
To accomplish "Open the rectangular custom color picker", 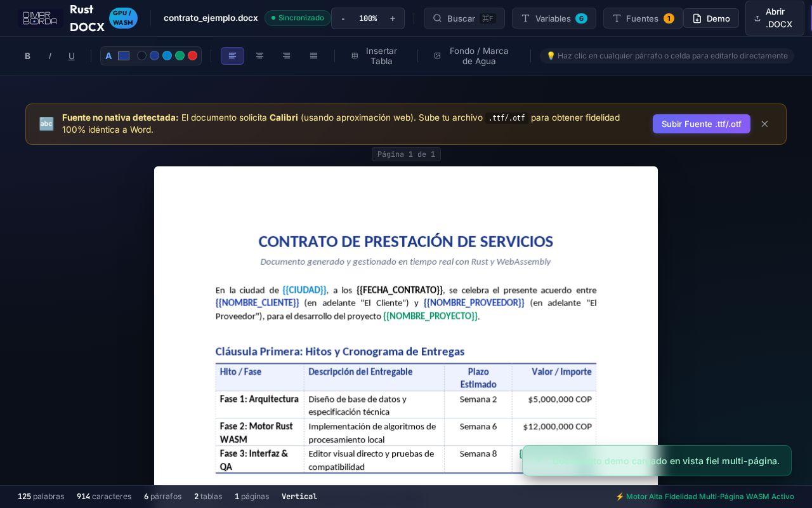I will click(x=124, y=56).
